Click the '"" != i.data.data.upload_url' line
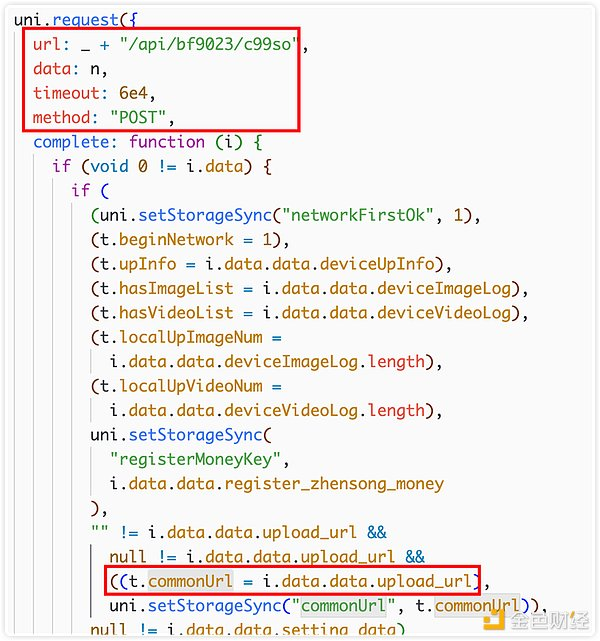This screenshot has height=641, width=600. coord(239,533)
